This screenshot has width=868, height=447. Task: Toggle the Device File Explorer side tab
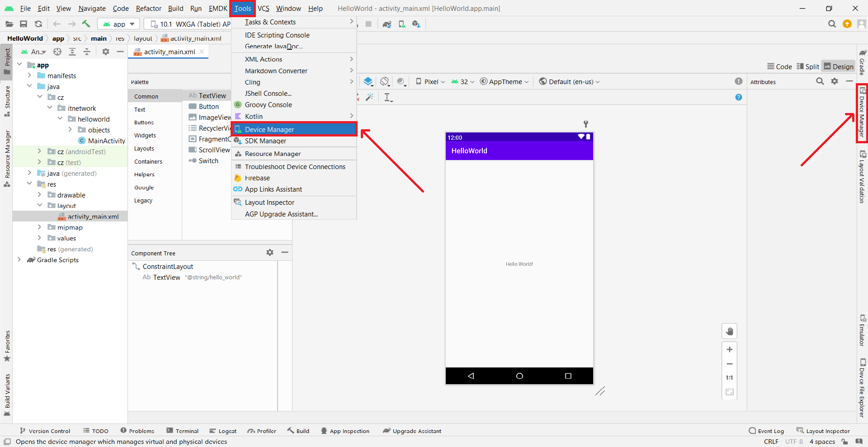[863, 388]
